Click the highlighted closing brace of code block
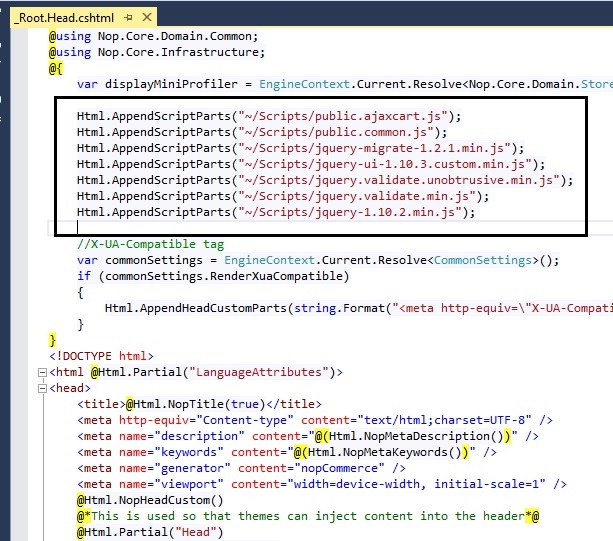613x541 pixels. (52, 340)
